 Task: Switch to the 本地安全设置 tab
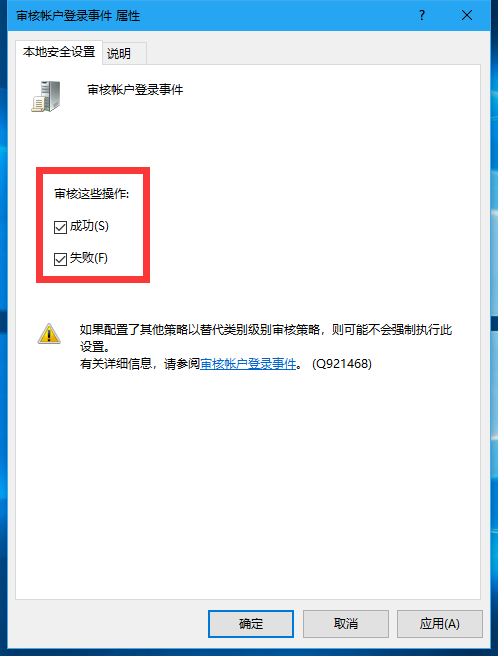(59, 52)
